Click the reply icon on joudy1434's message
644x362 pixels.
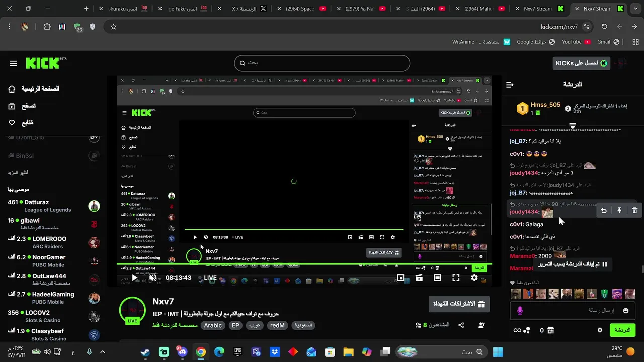(604, 210)
